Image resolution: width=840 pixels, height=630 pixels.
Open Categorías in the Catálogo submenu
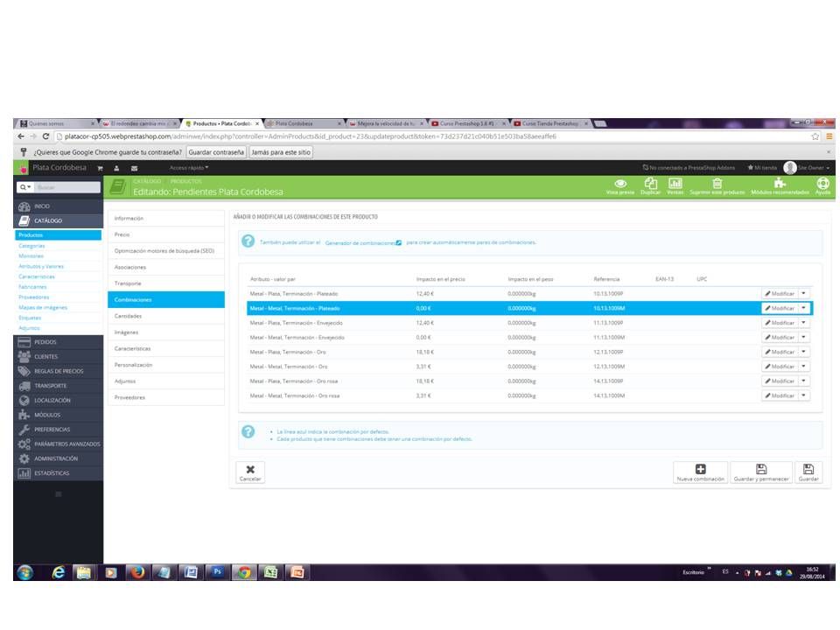(x=31, y=246)
